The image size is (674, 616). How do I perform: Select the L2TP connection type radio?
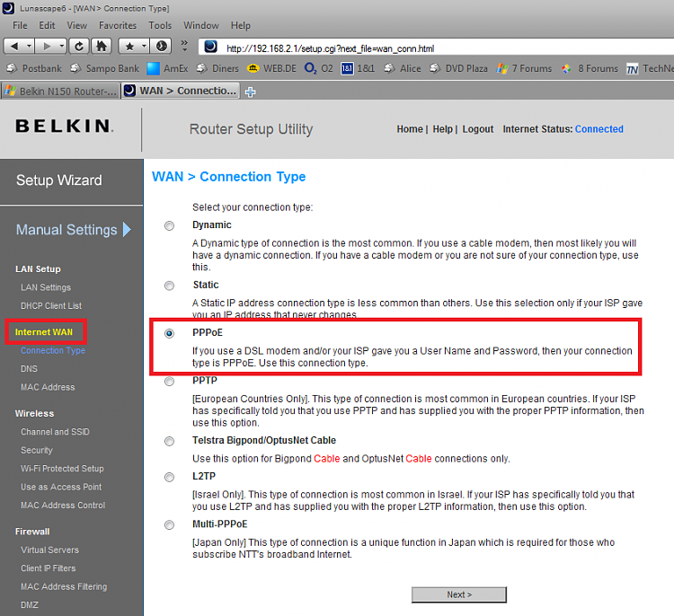169,477
